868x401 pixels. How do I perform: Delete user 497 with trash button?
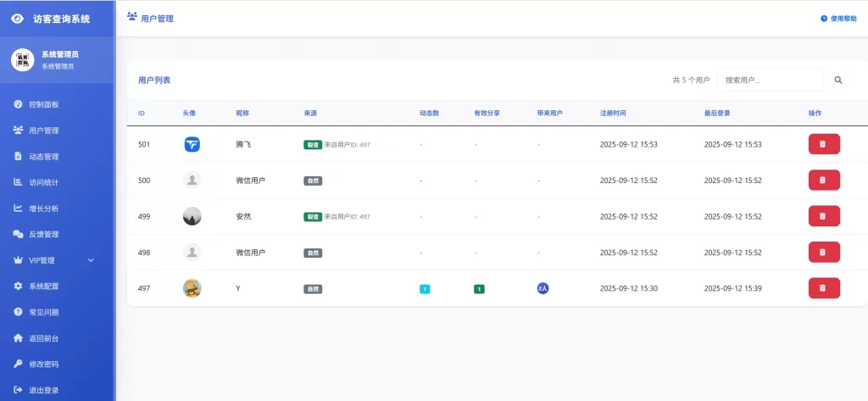824,288
